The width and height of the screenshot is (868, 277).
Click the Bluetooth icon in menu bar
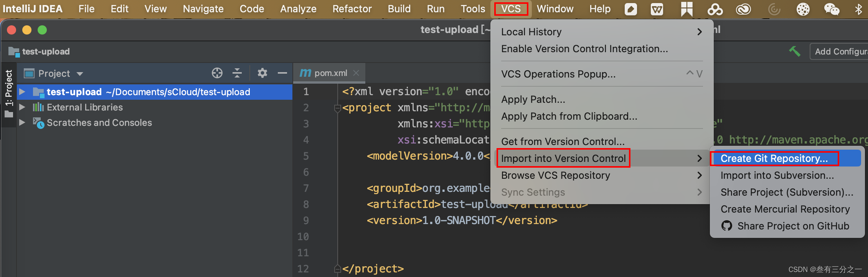click(x=858, y=9)
